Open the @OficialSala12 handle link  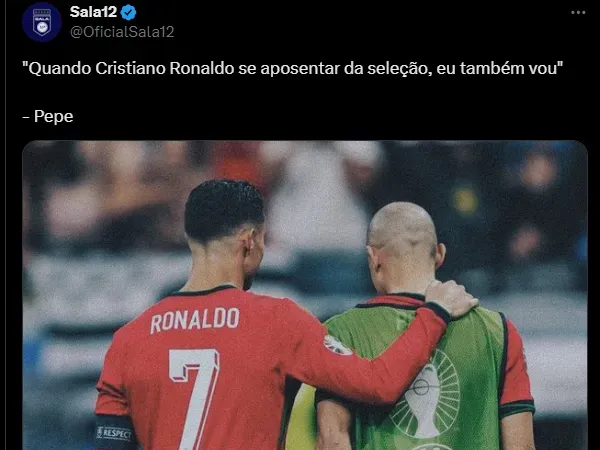122,31
